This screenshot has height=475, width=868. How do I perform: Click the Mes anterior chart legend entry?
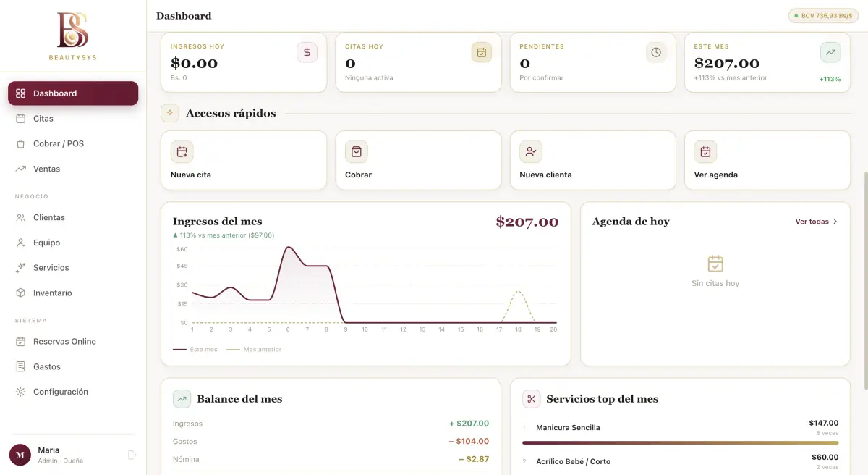(254, 350)
